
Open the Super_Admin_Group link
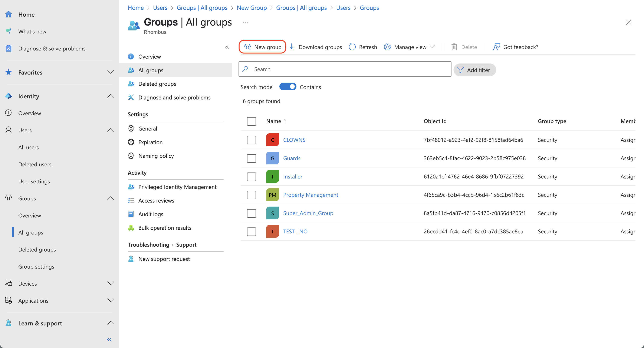[308, 213]
